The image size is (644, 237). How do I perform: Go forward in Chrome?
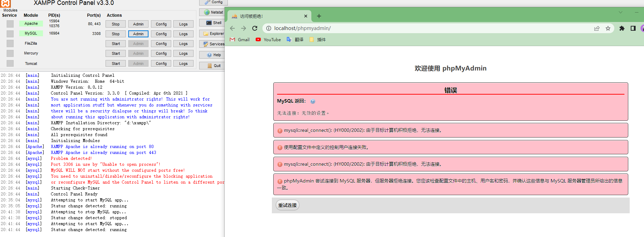tap(244, 28)
